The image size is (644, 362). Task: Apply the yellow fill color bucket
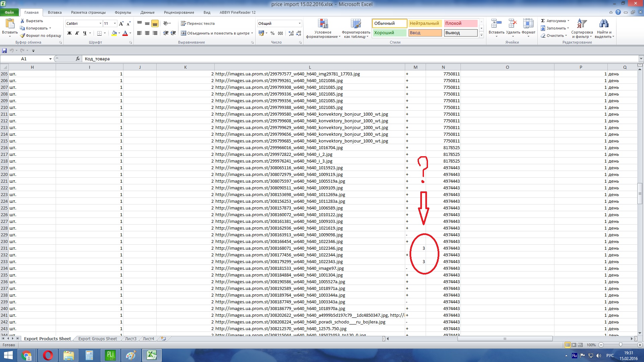tap(114, 33)
